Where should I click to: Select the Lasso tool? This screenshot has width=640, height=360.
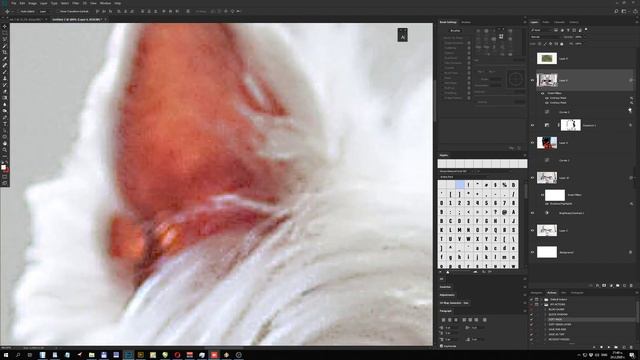click(4, 40)
